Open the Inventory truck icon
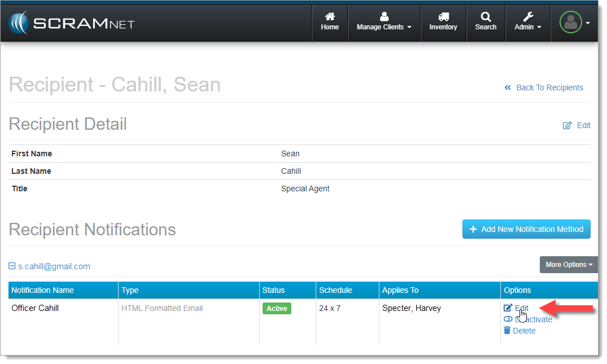607x364 pixels. pyautogui.click(x=443, y=17)
